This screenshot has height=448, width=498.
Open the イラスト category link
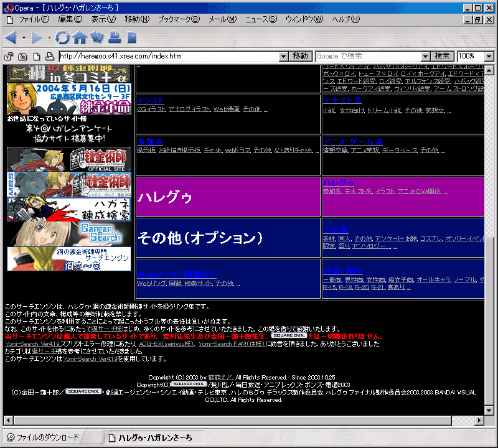[151, 101]
